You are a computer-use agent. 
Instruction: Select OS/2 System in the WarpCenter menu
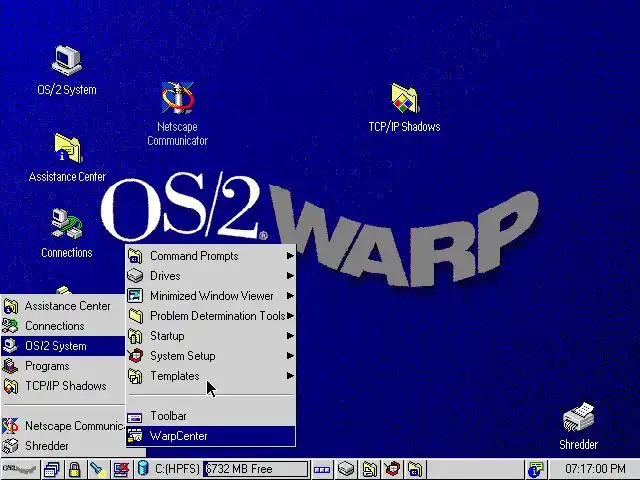[x=63, y=346]
